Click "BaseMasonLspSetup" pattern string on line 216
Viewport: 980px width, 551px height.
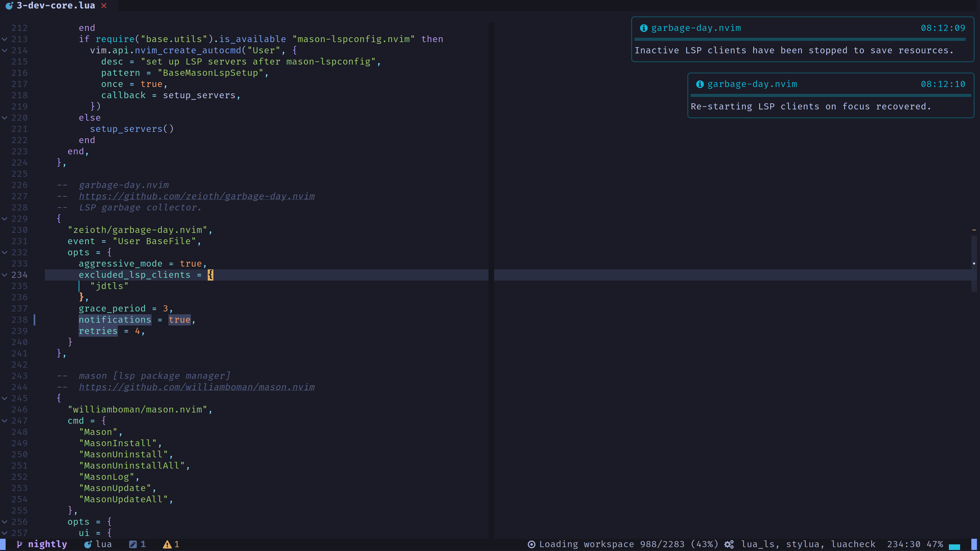tap(210, 73)
